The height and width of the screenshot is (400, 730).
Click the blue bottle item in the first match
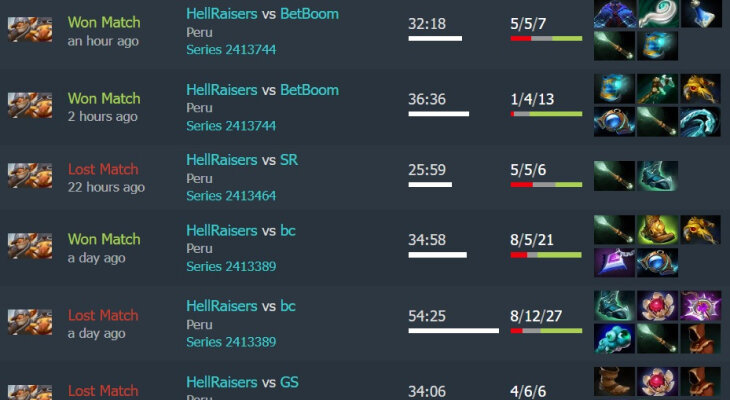[701, 14]
